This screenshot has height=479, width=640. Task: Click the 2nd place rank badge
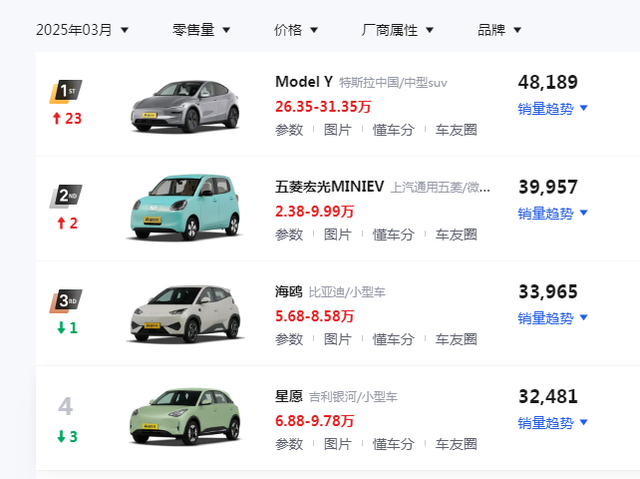(x=66, y=196)
